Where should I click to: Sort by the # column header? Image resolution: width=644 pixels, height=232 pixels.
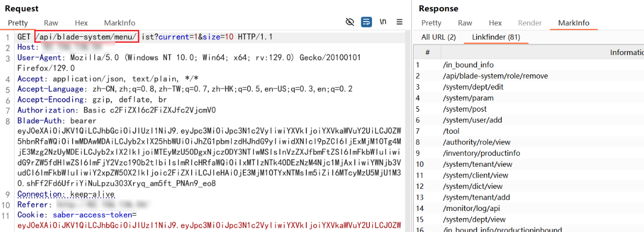(x=427, y=52)
